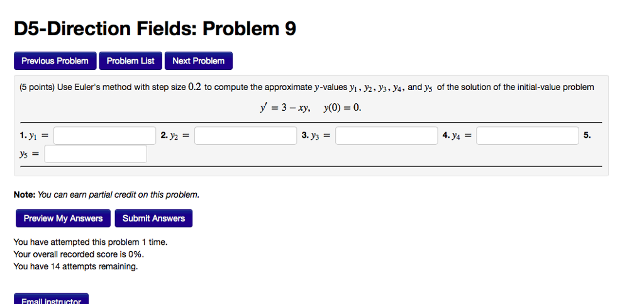This screenshot has height=304, width=644.
Task: Click the 14 attempts remaining text
Action: tap(75, 267)
